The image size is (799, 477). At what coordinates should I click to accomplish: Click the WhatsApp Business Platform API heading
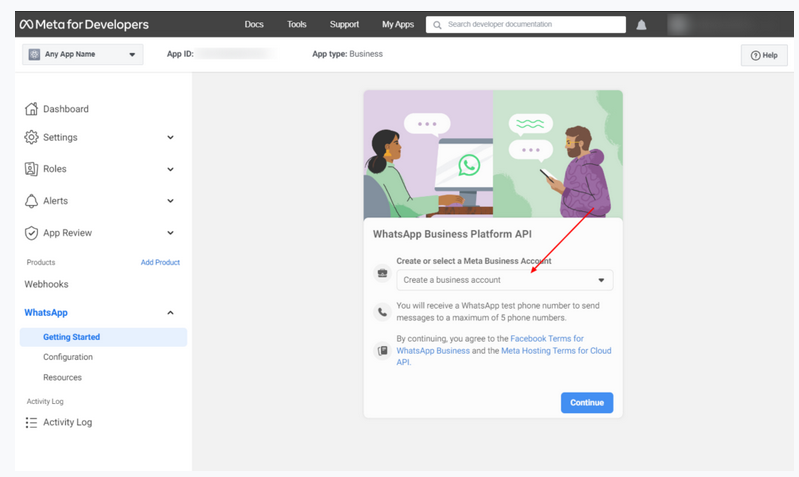[452, 234]
